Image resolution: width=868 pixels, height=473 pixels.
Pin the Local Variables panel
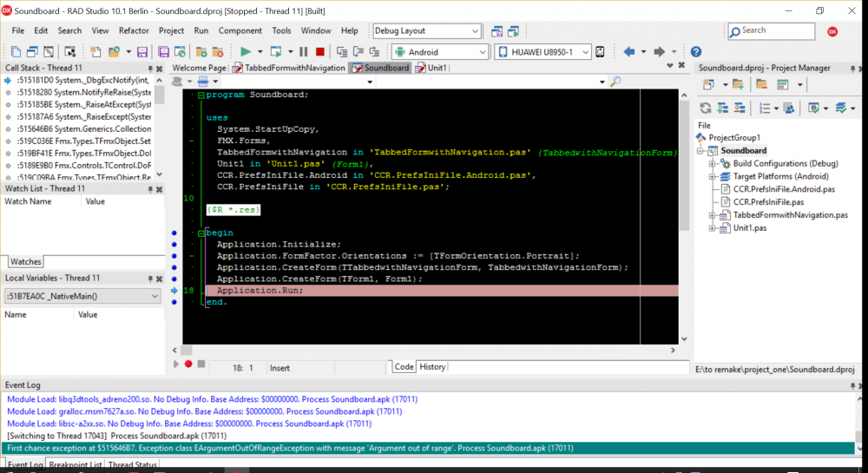click(x=150, y=279)
